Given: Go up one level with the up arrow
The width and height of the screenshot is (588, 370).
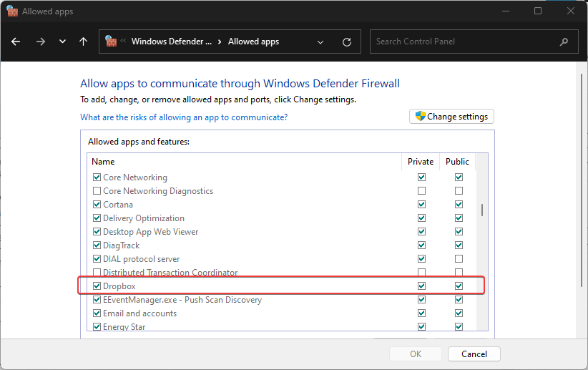Looking at the screenshot, I should [x=83, y=42].
